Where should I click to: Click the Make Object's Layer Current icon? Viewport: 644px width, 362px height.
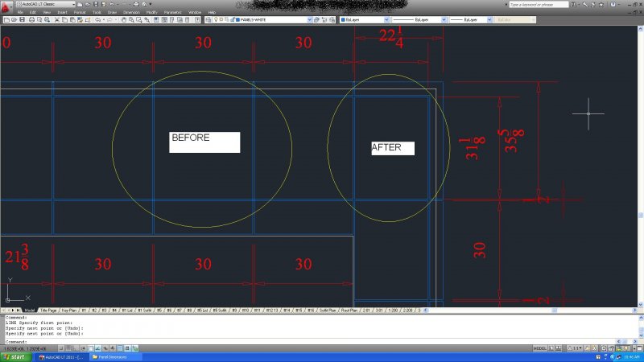[316, 19]
